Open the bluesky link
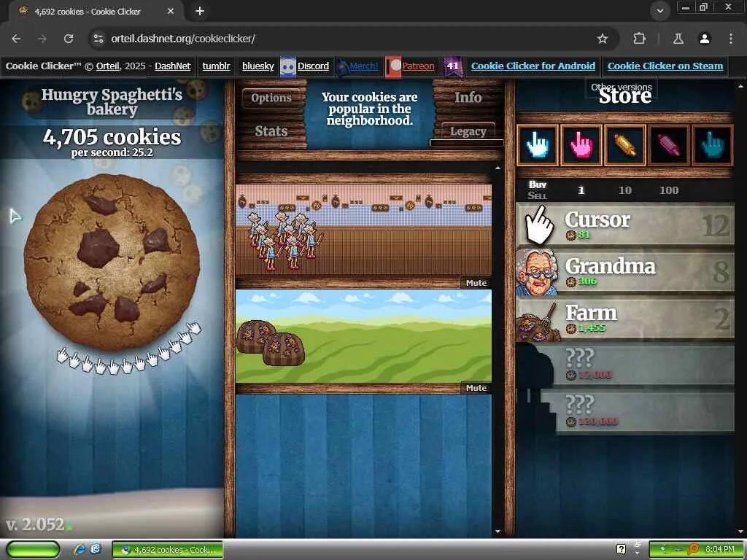Screen dimensions: 747x560 (x=258, y=66)
